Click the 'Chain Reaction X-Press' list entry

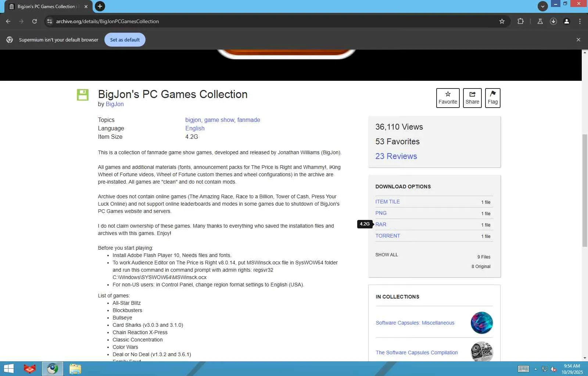click(x=140, y=333)
